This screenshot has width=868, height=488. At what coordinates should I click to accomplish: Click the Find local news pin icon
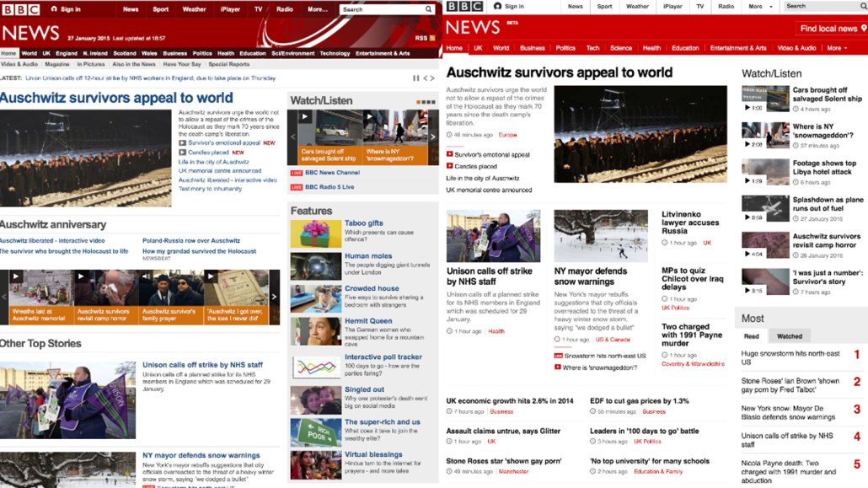(x=862, y=29)
